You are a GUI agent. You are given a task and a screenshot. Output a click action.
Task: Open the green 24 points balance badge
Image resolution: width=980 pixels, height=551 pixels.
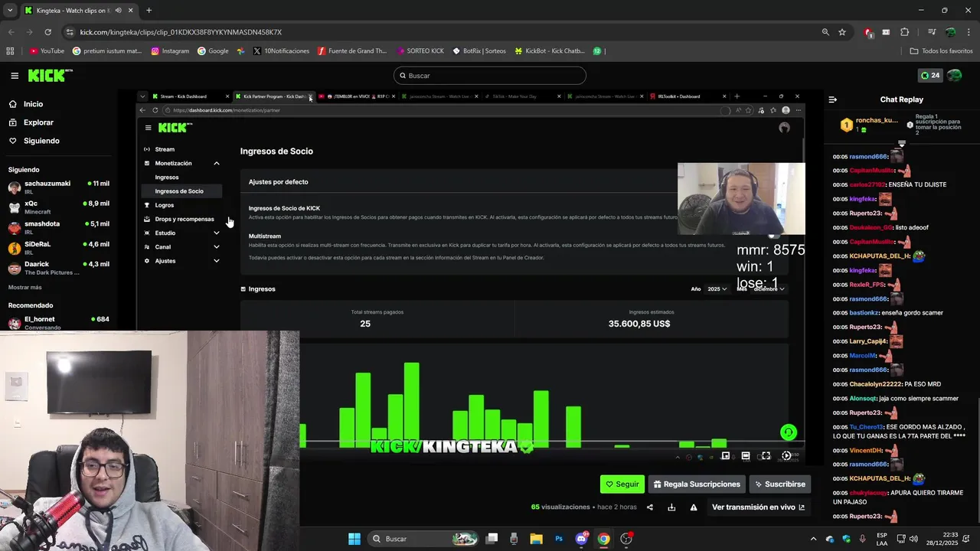pyautogui.click(x=929, y=76)
